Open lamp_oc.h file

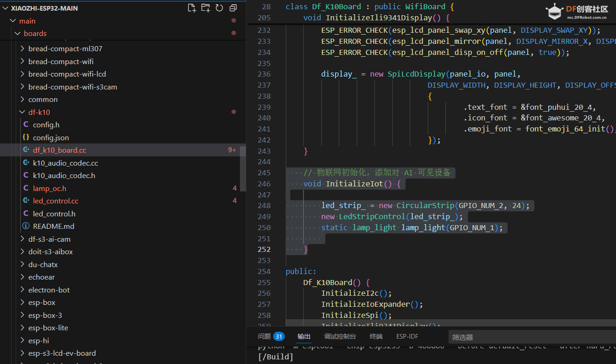tap(49, 188)
